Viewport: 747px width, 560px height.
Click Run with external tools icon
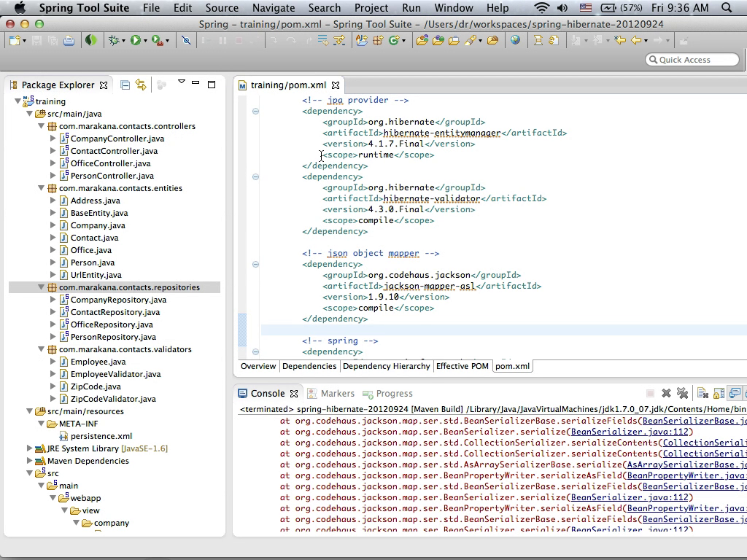(157, 41)
